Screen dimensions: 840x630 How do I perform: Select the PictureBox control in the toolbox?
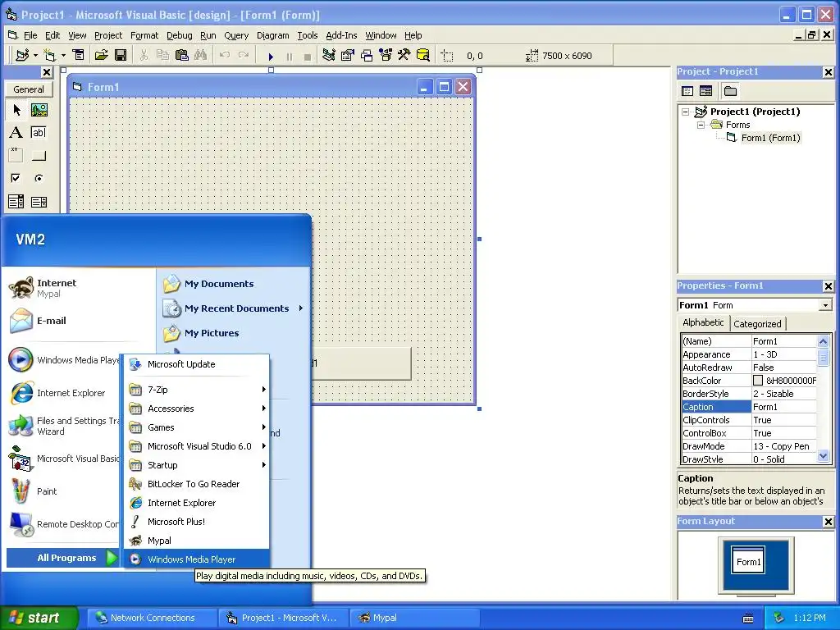click(x=39, y=110)
